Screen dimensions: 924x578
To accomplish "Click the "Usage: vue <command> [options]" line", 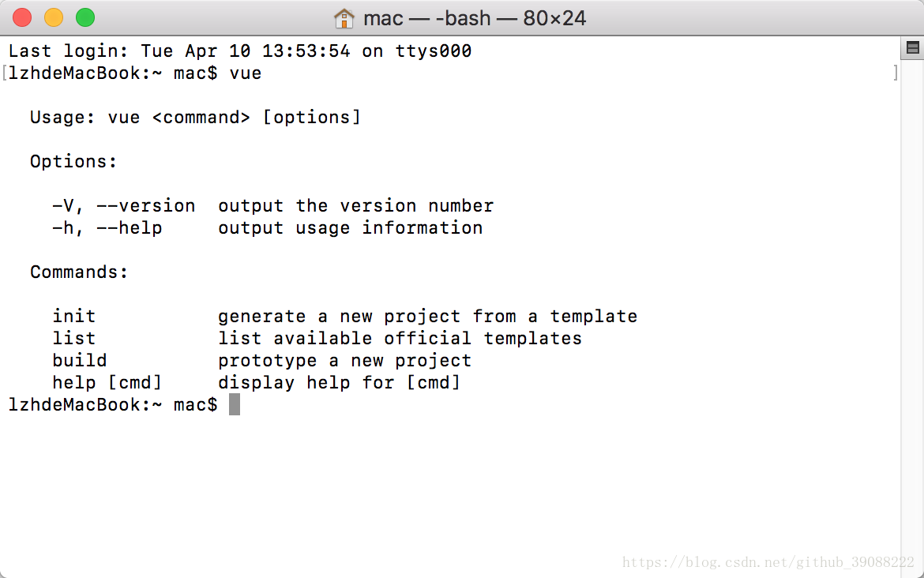I will coord(195,118).
